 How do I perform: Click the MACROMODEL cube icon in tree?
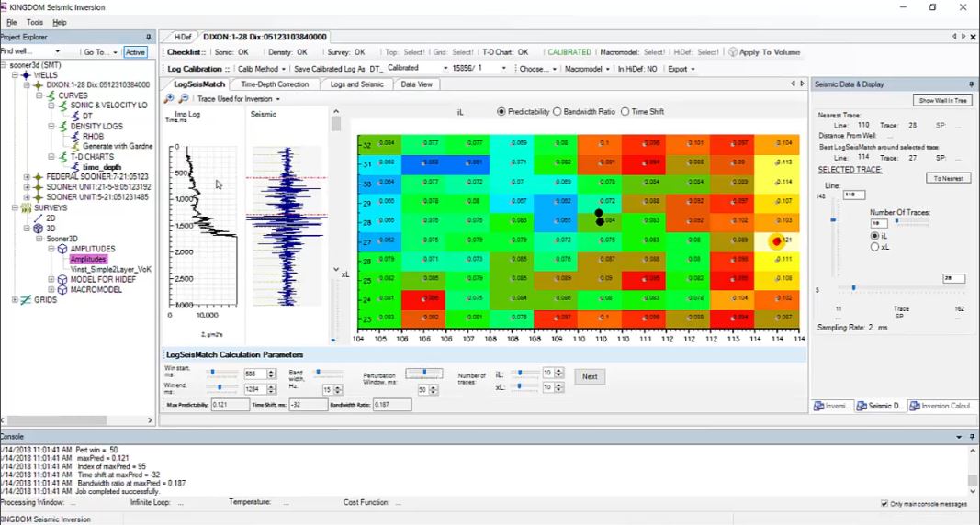point(62,289)
